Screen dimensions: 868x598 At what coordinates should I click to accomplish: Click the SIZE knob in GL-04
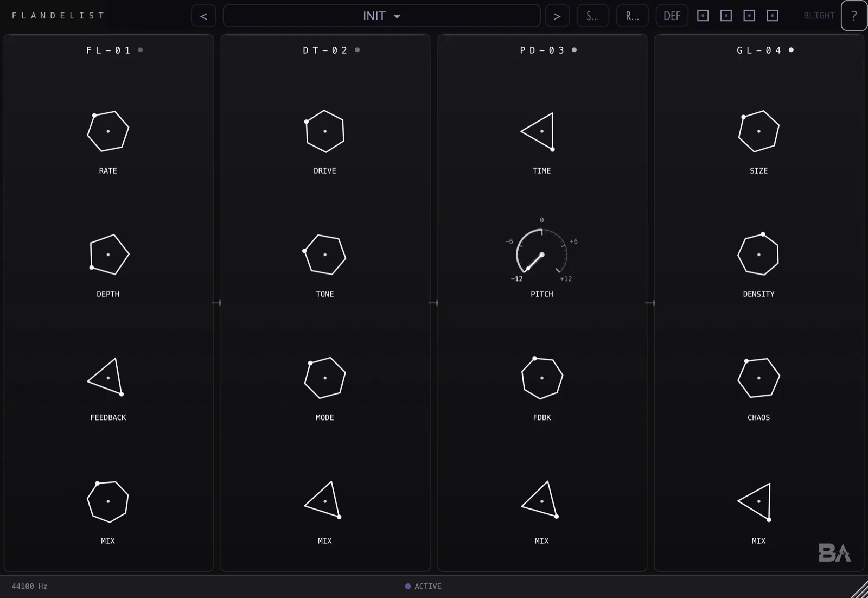(759, 131)
